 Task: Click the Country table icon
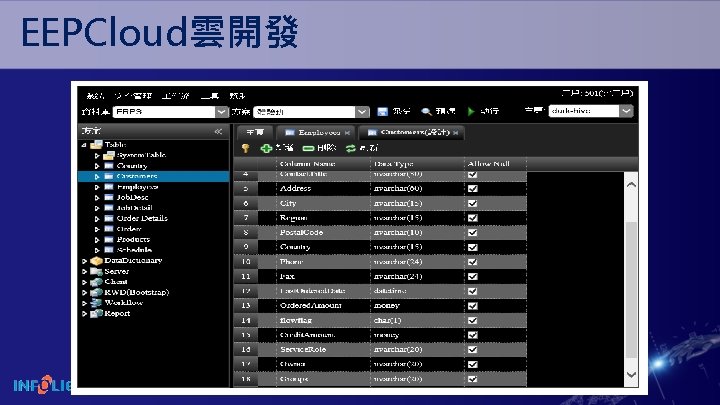pos(109,166)
